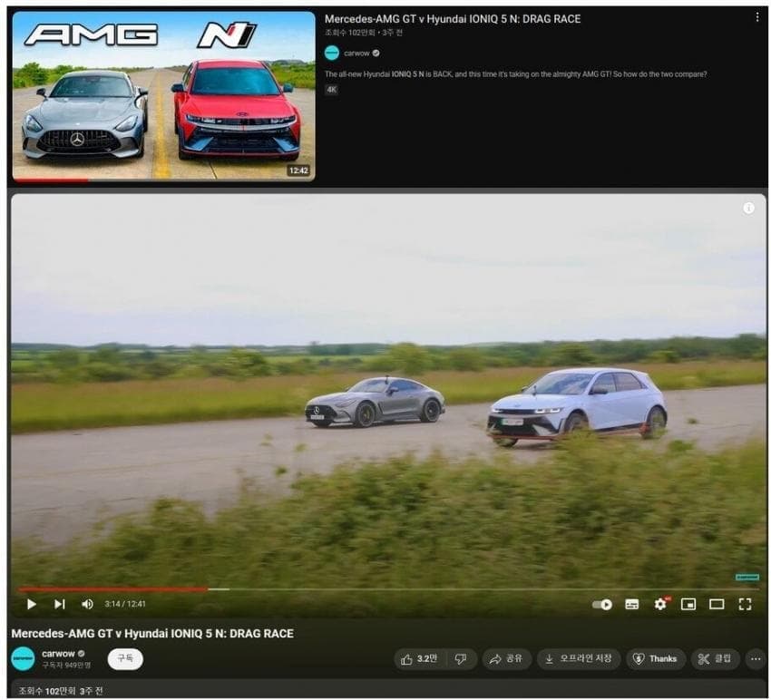Image resolution: width=771 pixels, height=700 pixels.
Task: Play the video with the play button
Action: 32,604
